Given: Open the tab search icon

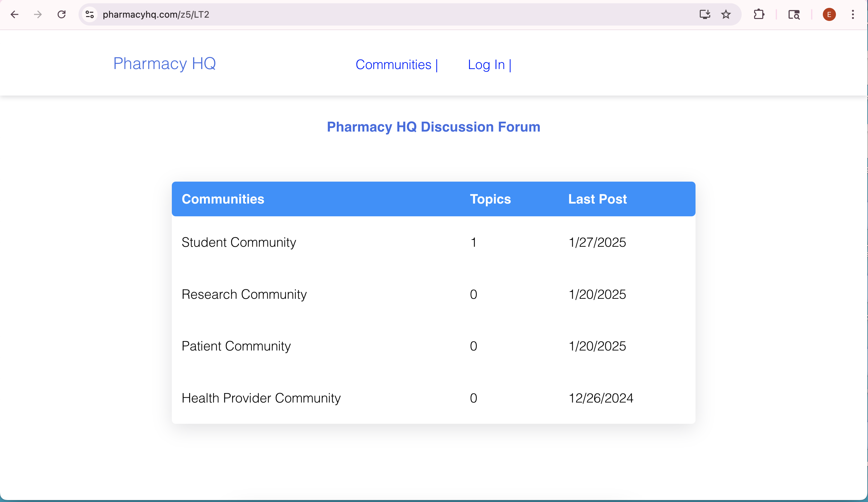Looking at the screenshot, I should click(x=794, y=14).
